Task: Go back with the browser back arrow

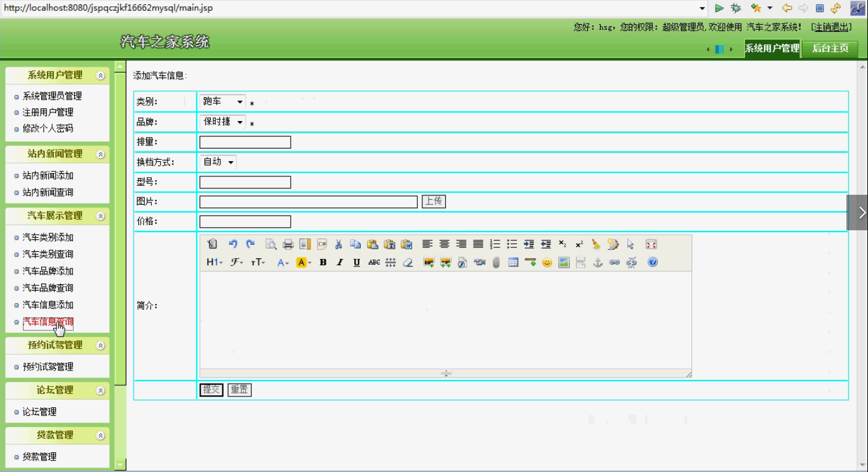Action: click(x=787, y=8)
